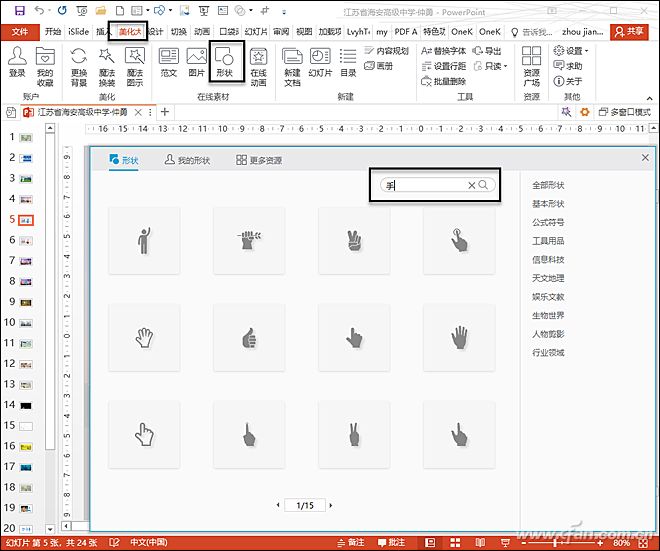660x551 pixels.
Task: Click the 形状 (Shapes) ribbon icon
Action: (x=226, y=62)
